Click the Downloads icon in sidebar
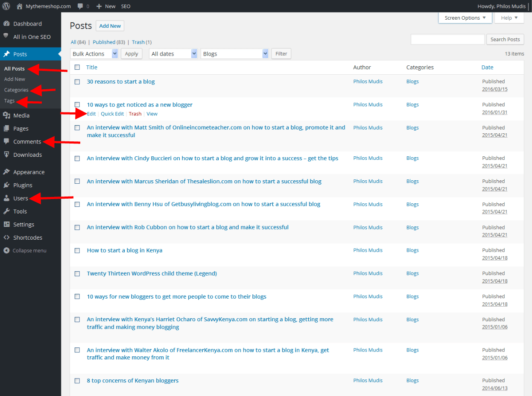The image size is (532, 396). click(x=6, y=155)
